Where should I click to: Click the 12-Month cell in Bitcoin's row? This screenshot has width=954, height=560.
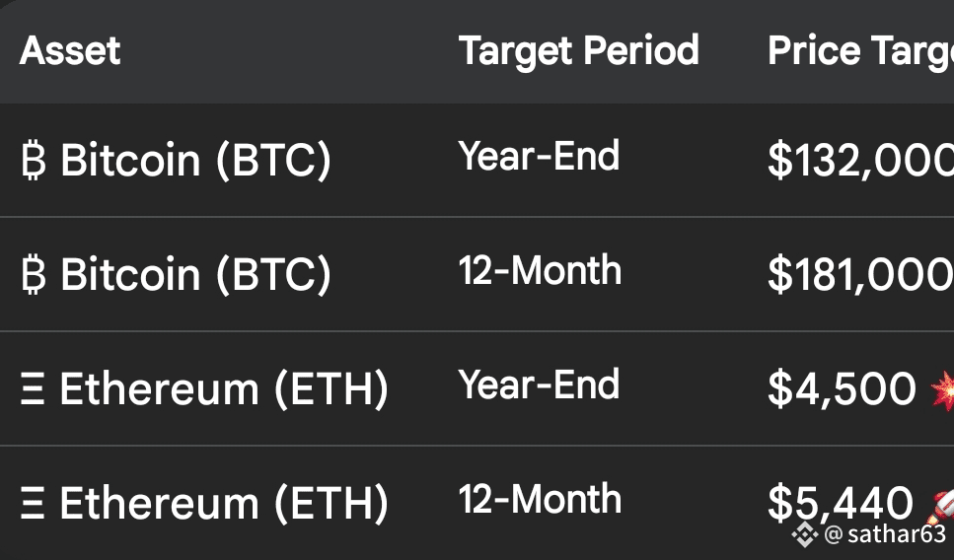[540, 270]
